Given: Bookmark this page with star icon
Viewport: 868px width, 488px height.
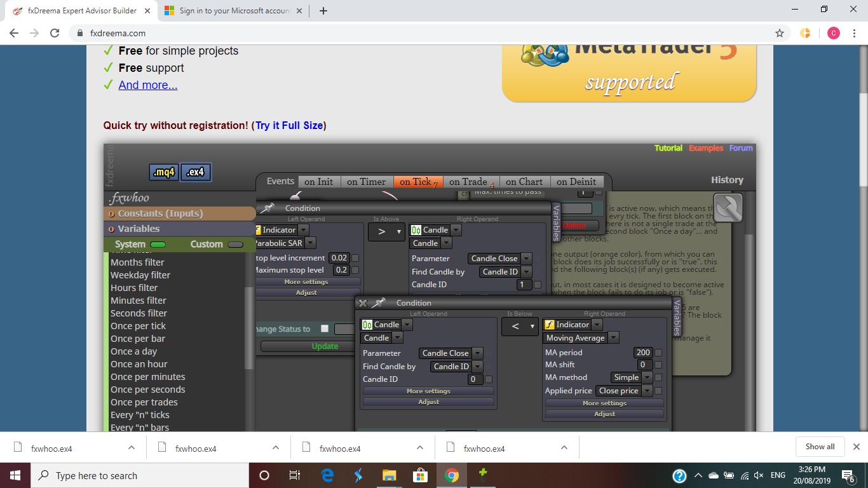Looking at the screenshot, I should [780, 33].
